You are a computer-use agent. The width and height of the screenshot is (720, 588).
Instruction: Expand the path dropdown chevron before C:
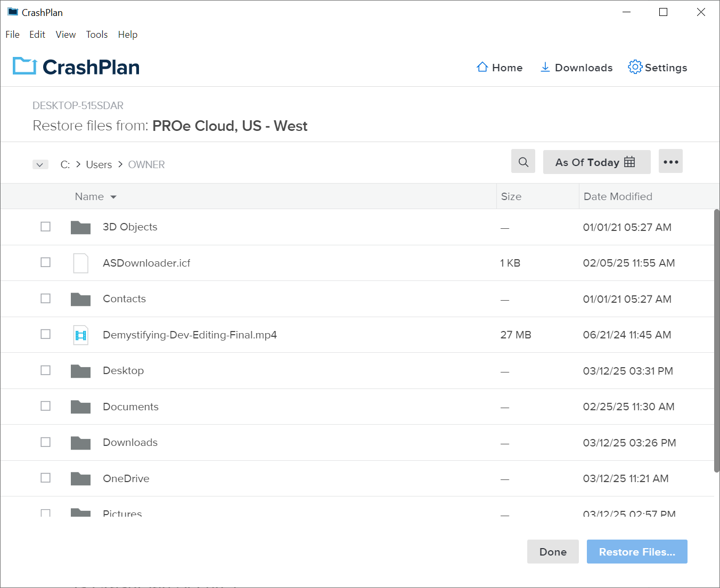(40, 164)
